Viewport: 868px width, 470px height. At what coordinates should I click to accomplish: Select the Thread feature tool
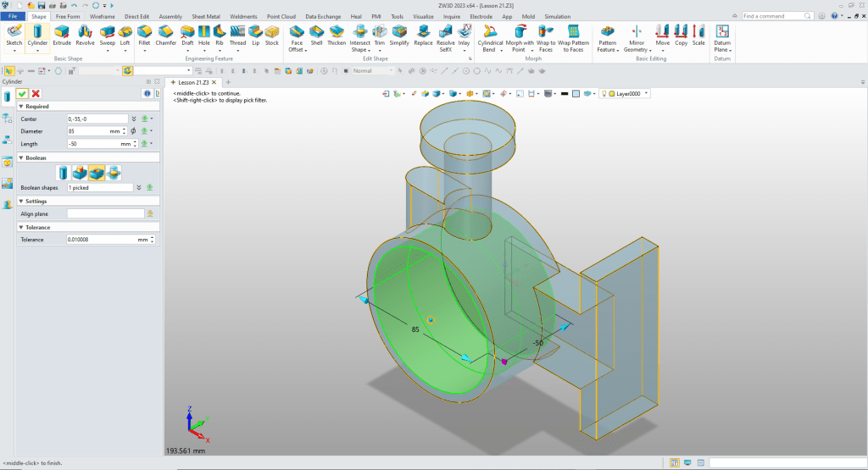coord(237,31)
